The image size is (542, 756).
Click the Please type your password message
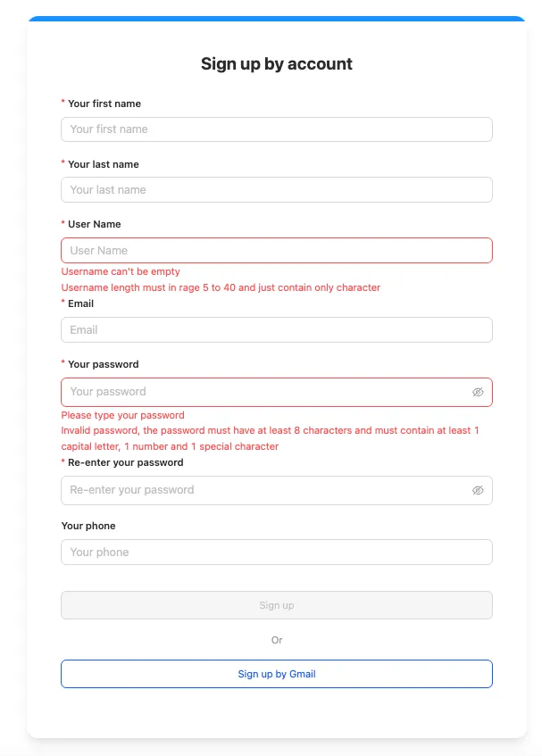coord(122,415)
